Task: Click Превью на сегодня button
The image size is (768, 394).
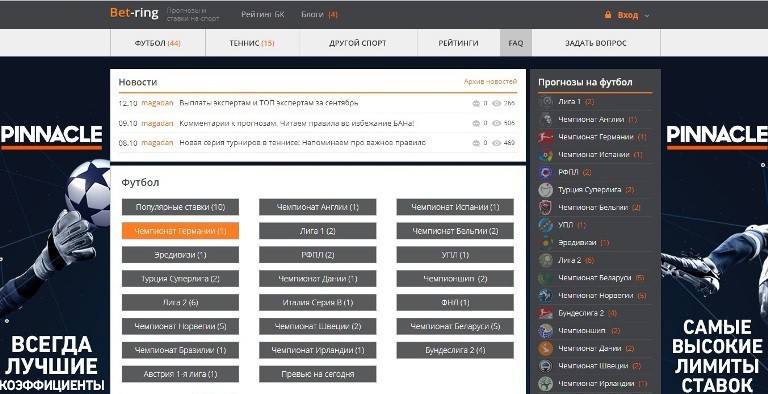Action: click(x=317, y=374)
